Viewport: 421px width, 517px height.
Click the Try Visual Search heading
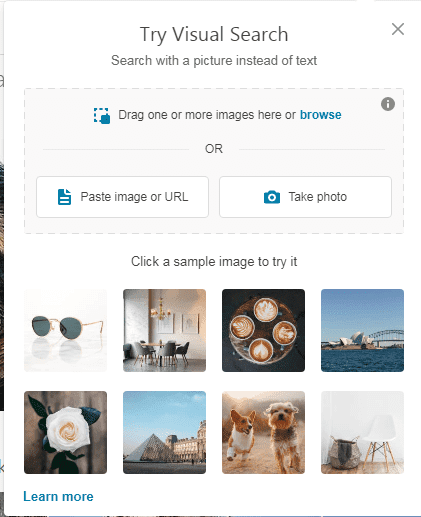pyautogui.click(x=214, y=35)
